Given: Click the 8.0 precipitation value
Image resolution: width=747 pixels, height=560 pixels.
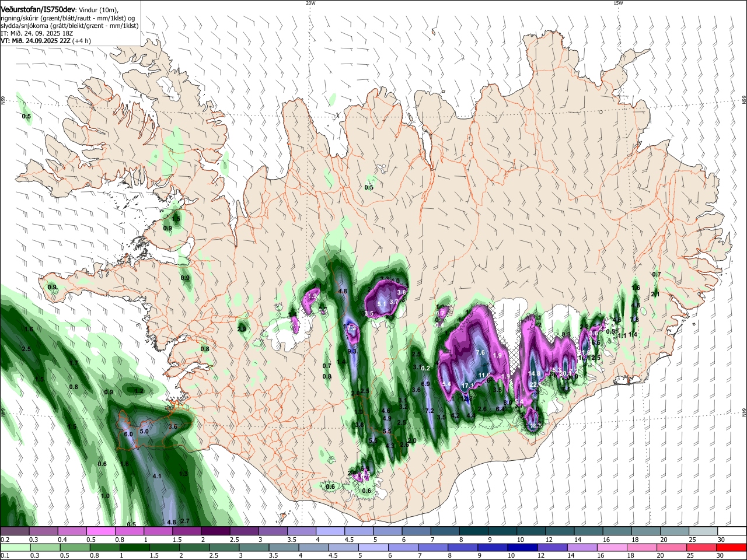Looking at the screenshot, I should pyautogui.click(x=508, y=402).
